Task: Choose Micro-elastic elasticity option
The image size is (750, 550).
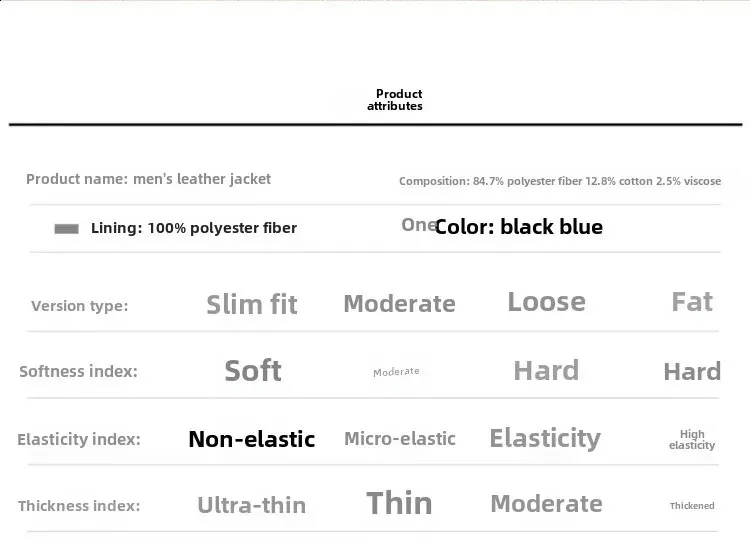Action: click(x=400, y=439)
